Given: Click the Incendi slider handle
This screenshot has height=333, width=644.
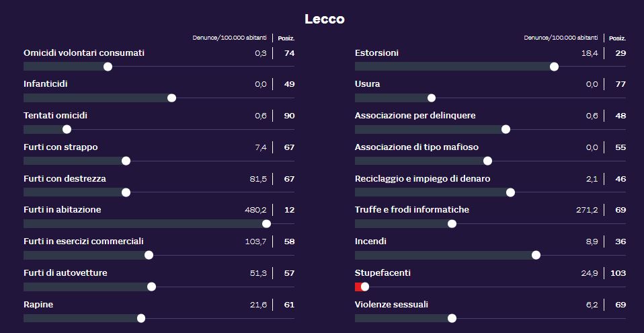Looking at the screenshot, I should pos(536,255).
